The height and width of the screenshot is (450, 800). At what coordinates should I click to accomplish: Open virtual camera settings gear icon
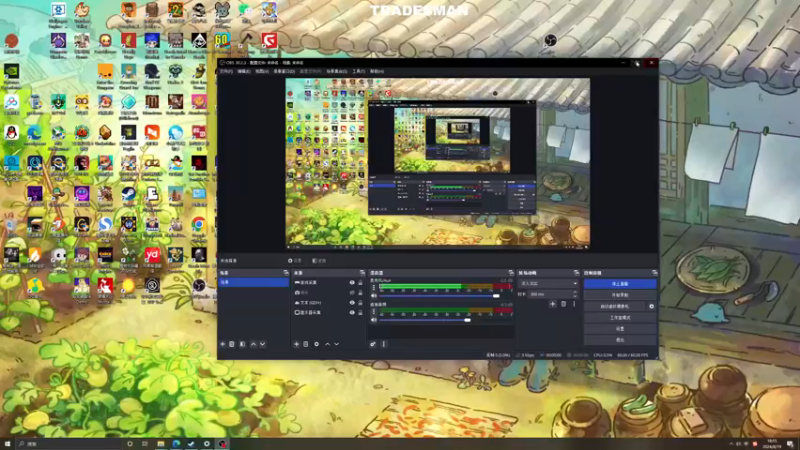[652, 307]
